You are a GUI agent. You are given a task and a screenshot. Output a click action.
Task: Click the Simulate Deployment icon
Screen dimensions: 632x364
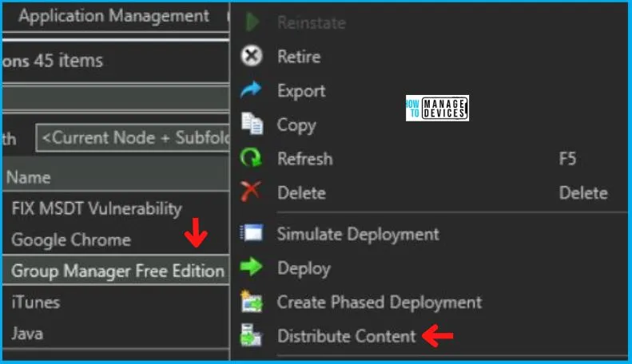252,234
